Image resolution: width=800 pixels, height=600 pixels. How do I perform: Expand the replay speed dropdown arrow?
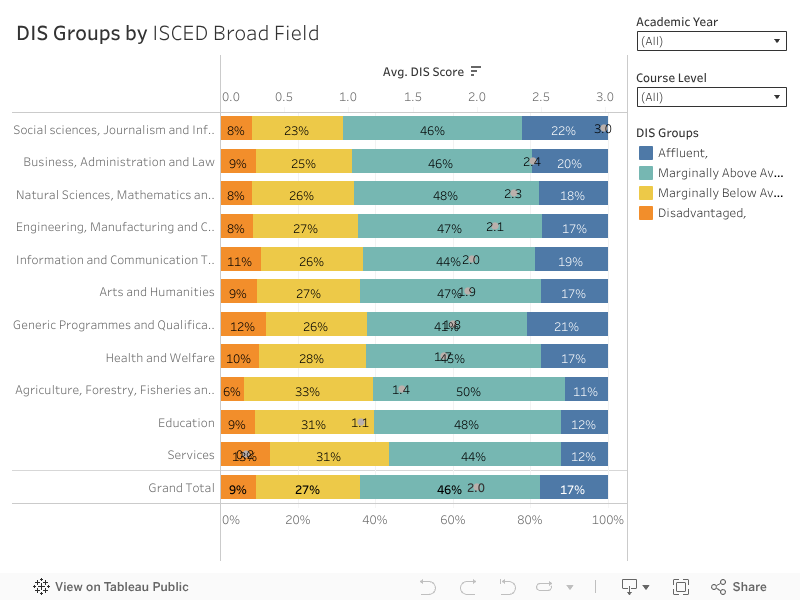pyautogui.click(x=570, y=588)
